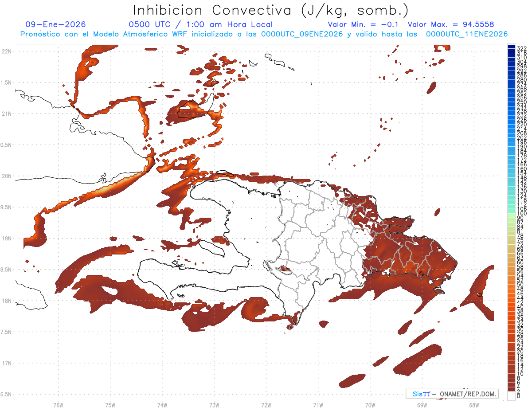
Task: Click the title "Inhibicion Convectiva (J/kg, somb.)"
Action: (271, 11)
